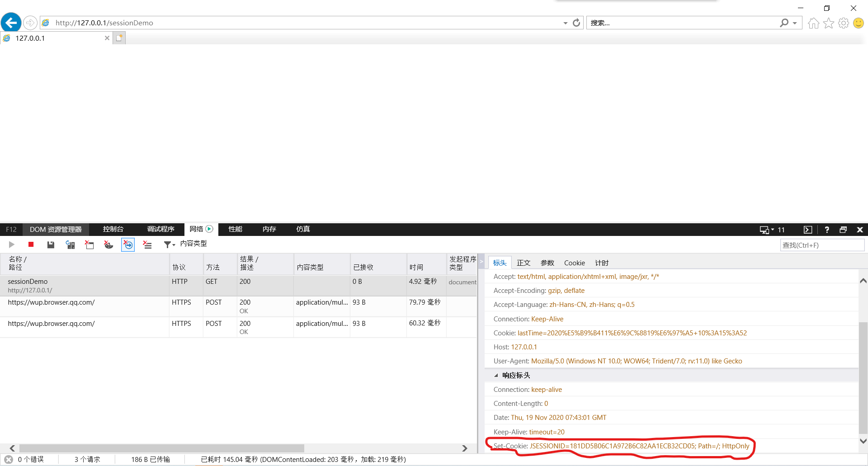Start network capture with play icon
868x466 pixels.
pos(12,245)
